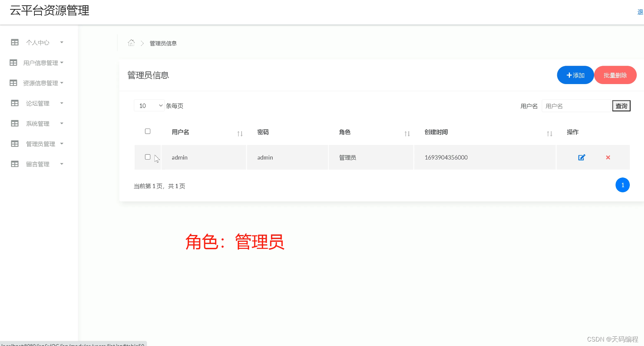Sort by the 用户名 column arrows
The height and width of the screenshot is (346, 644).
coord(240,133)
